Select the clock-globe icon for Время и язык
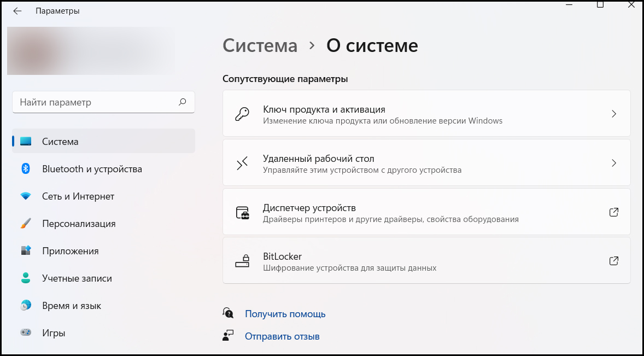Screen dimensions: 644x356 (x=26, y=306)
